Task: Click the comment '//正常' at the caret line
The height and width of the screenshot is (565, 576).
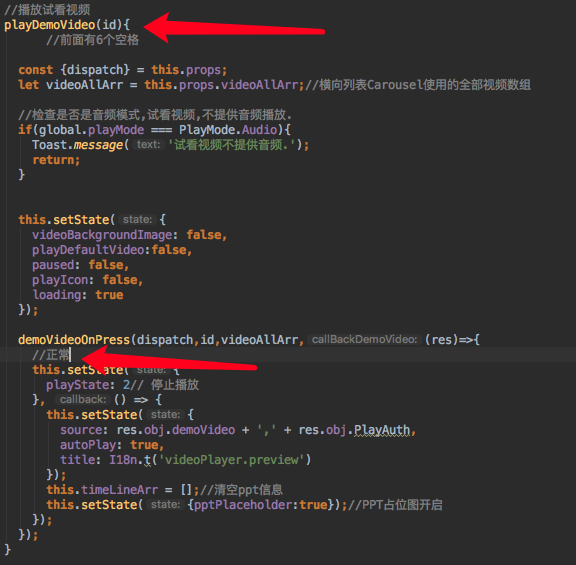Action: point(51,355)
